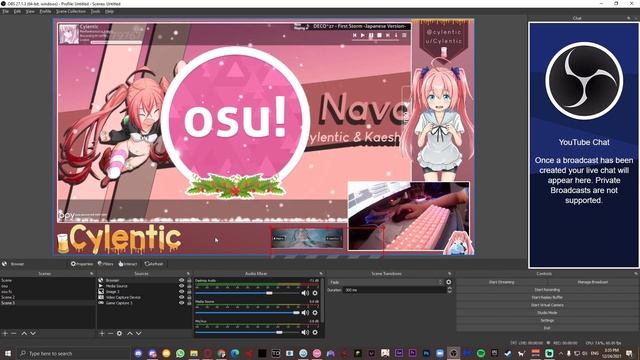Viewport: 640px width, 360px height.
Task: Enable Studio Mode
Action: point(547,313)
